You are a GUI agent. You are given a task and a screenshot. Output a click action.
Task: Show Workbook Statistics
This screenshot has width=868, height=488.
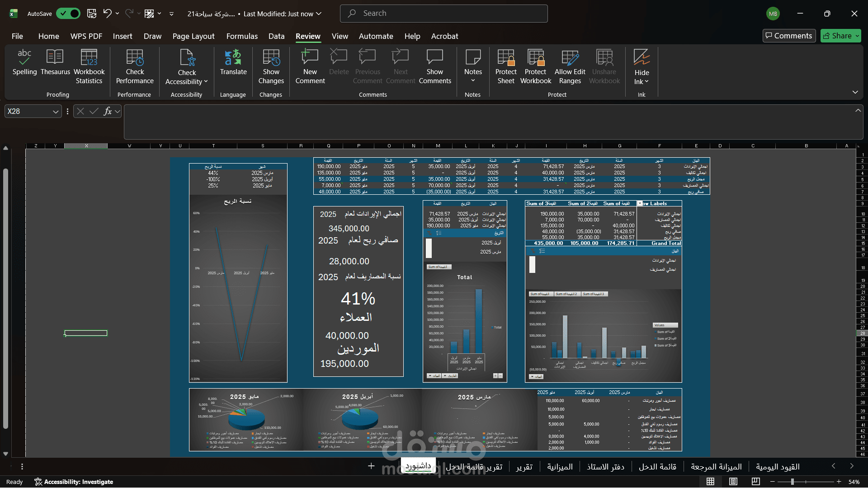coord(89,67)
